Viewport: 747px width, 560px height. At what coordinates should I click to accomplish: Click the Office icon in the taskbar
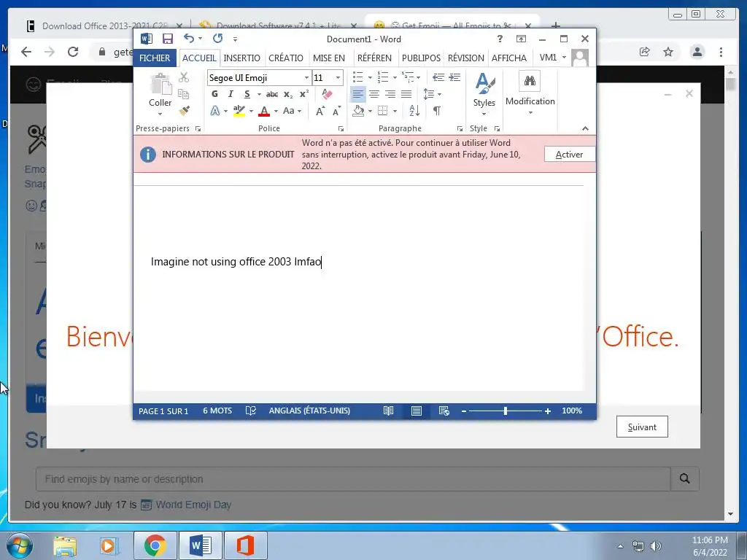click(245, 545)
